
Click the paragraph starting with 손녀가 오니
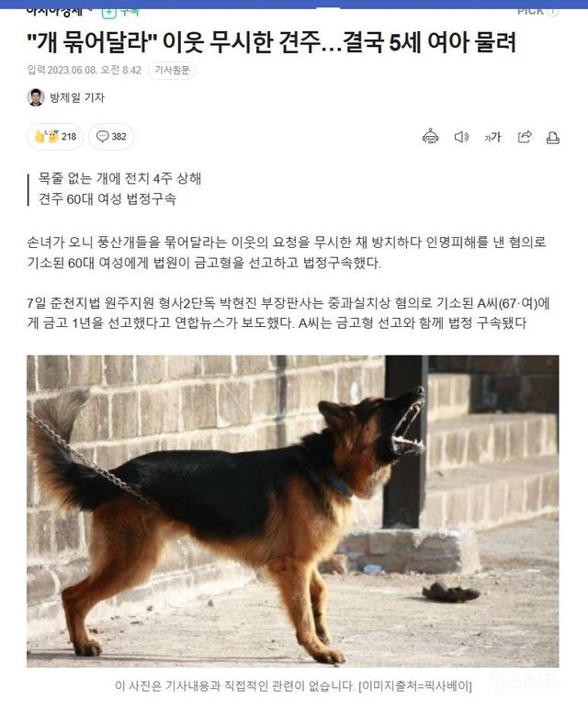(x=287, y=253)
